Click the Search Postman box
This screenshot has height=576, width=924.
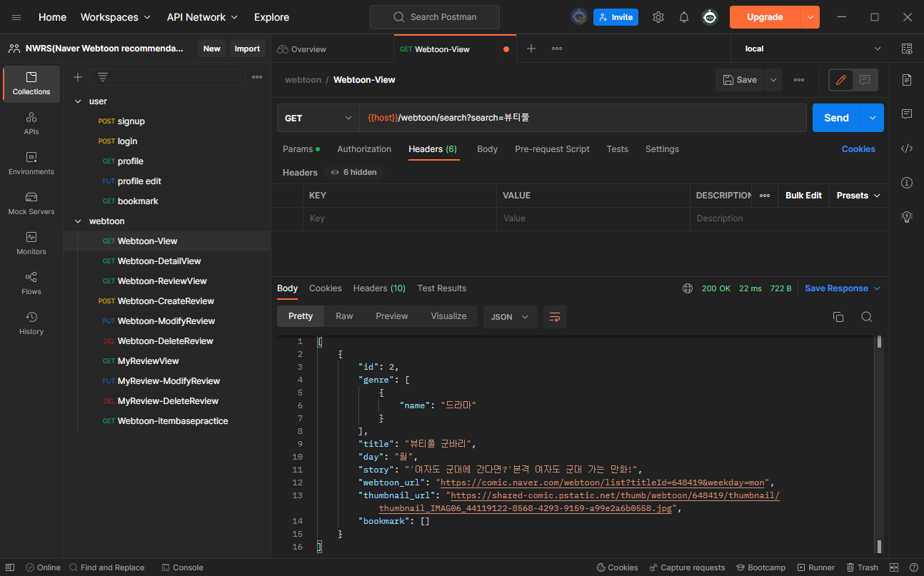coord(435,17)
